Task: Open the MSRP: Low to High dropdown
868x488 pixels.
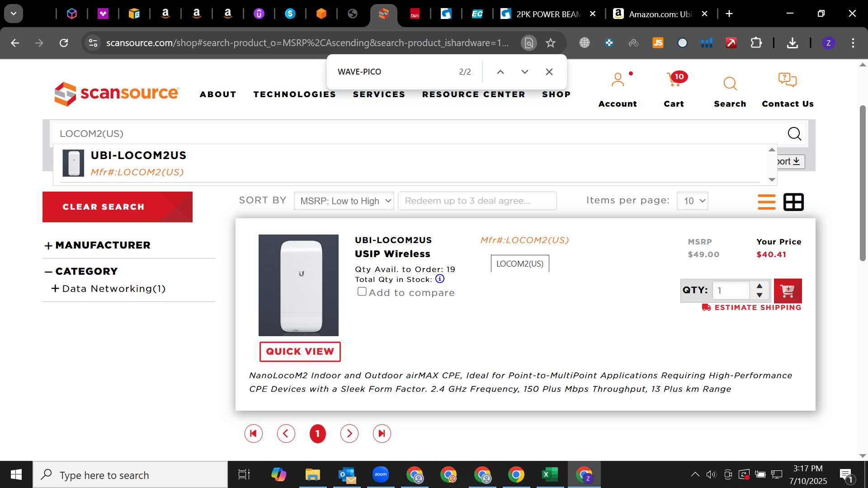Action: pyautogui.click(x=344, y=201)
